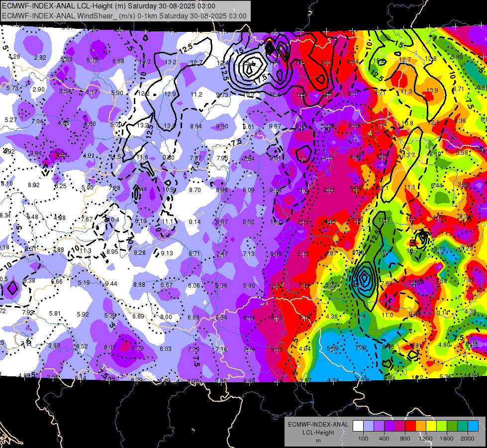
Task: Click the LCL-Height title line at top
Action: 109,6
